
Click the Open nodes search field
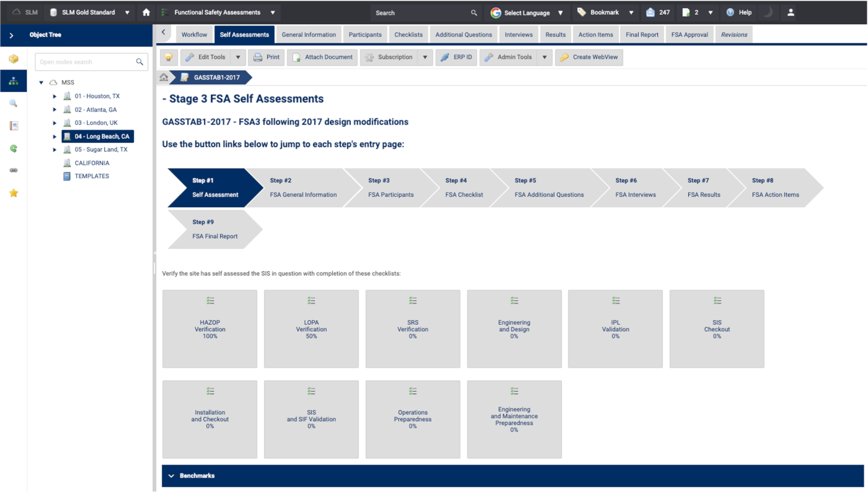86,62
